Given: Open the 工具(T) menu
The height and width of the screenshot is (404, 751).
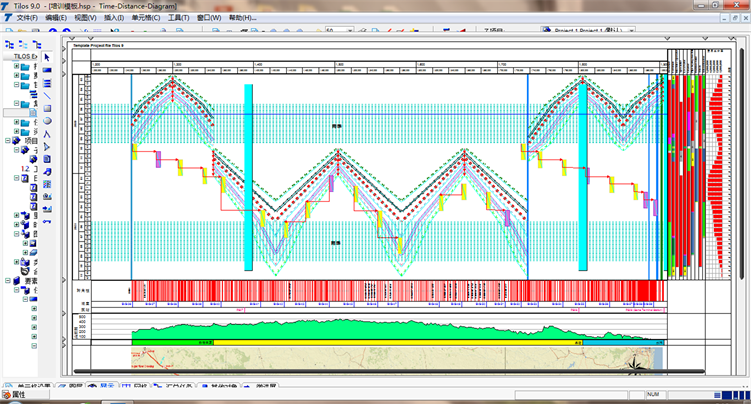Looking at the screenshot, I should [178, 18].
